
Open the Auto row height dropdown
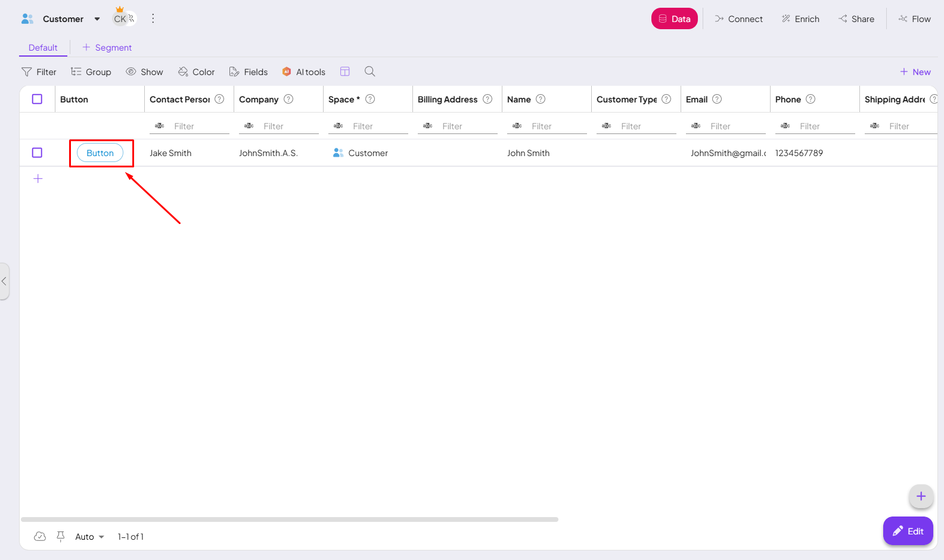tap(89, 537)
